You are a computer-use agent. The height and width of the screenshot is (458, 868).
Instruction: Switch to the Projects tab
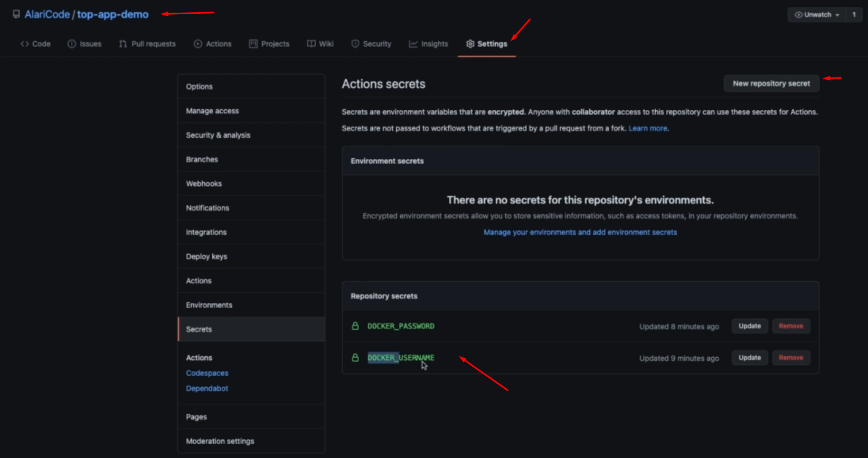tap(269, 44)
